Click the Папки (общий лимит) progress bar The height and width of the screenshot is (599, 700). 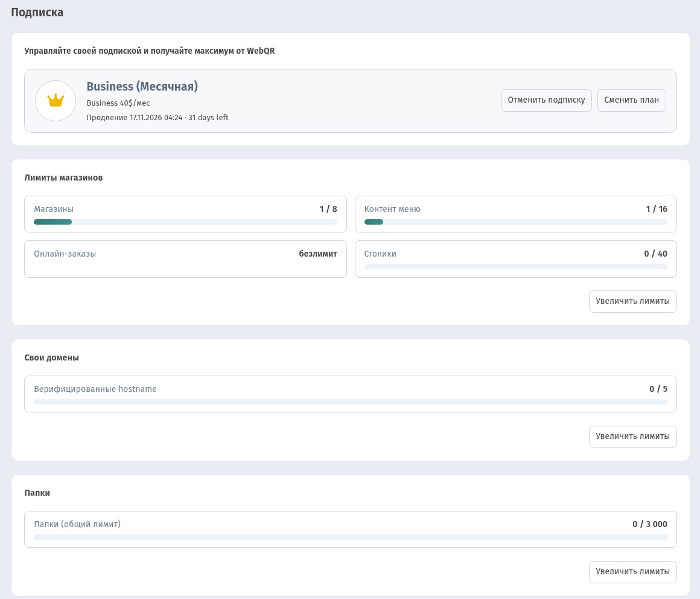click(351, 537)
